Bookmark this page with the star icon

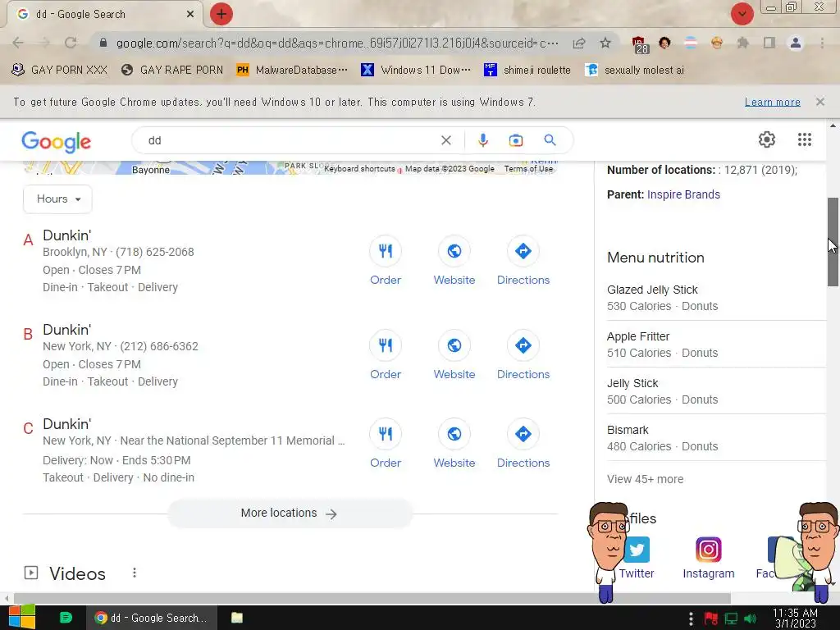click(605, 43)
